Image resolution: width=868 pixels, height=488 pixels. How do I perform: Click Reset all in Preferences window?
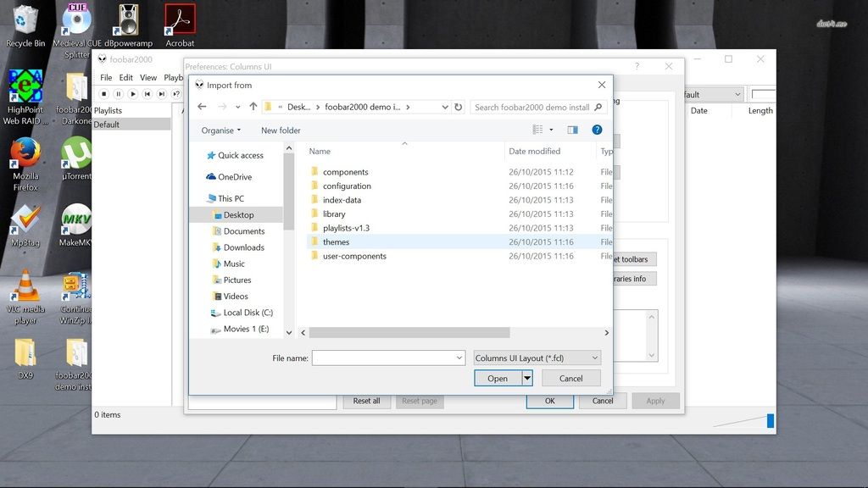point(366,401)
